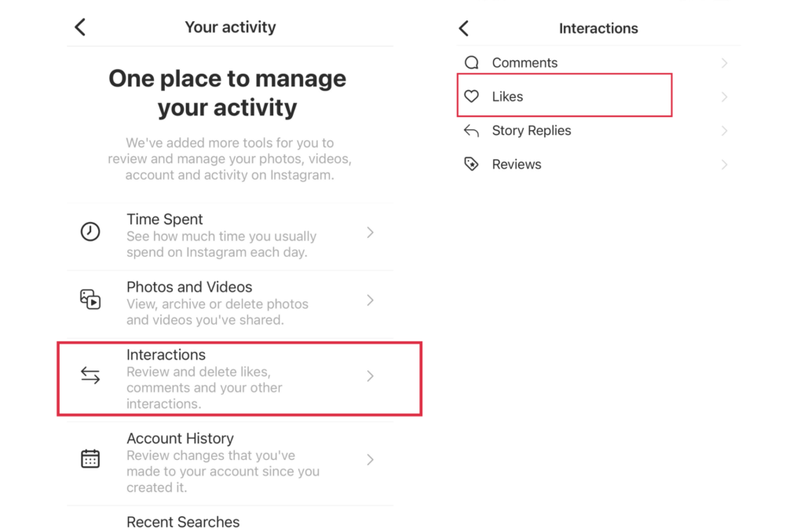
Task: Select the Time Spent clock icon
Action: (x=90, y=231)
